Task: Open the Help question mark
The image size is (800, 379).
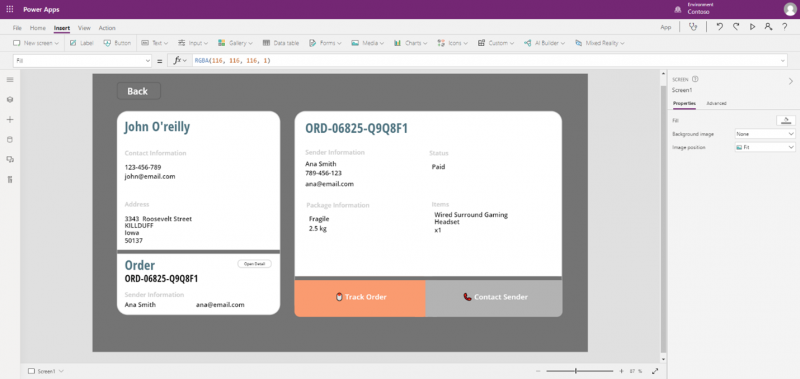Action: click(785, 28)
